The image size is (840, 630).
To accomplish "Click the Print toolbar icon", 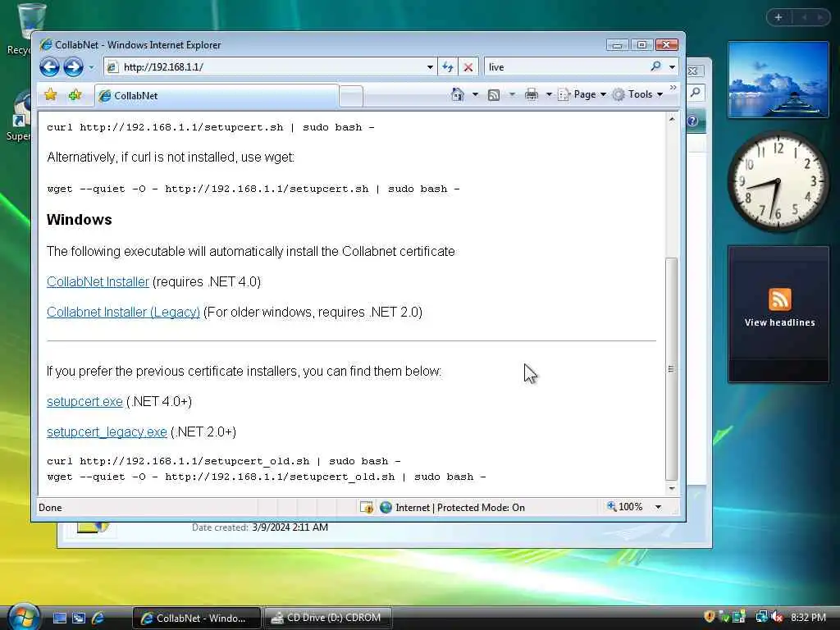I will (532, 95).
